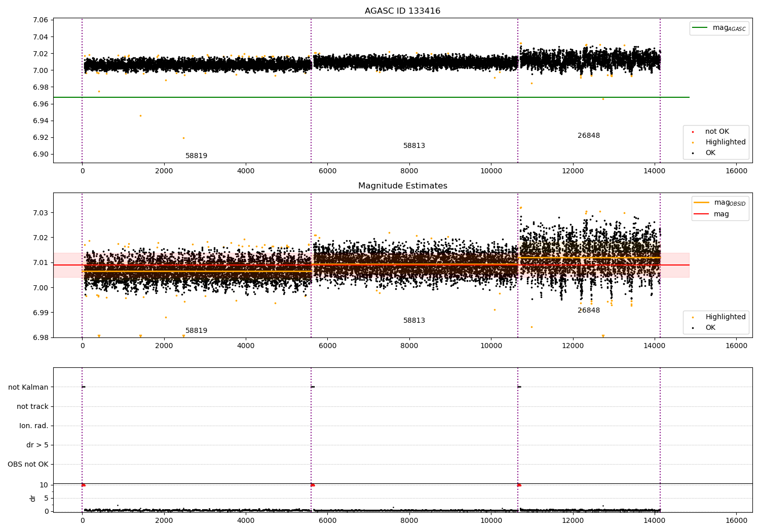The width and height of the screenshot is (760, 532).
Task: Click the mag AGASC legend label in top plot
Action: [729, 28]
